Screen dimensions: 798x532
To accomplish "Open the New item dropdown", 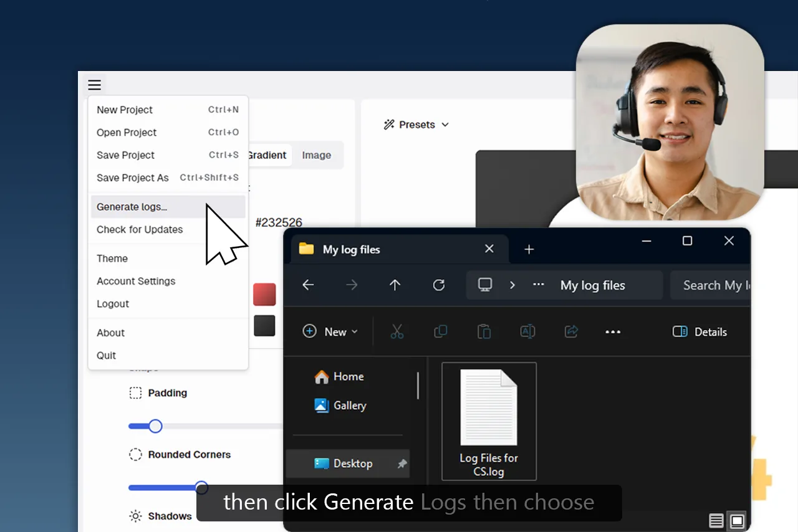I will click(x=330, y=331).
